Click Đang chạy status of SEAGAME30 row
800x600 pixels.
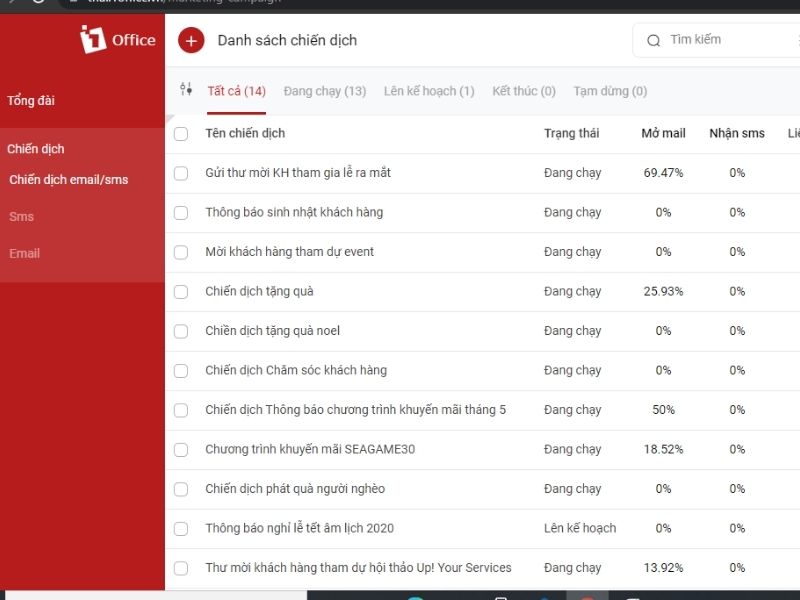(x=572, y=449)
